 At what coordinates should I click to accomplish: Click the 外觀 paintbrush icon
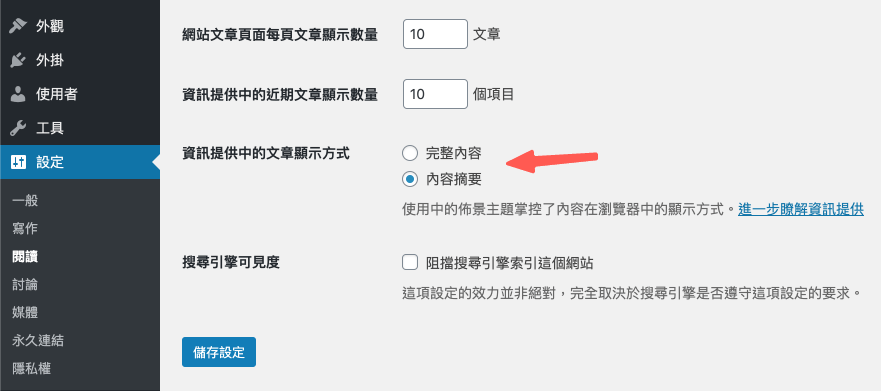tap(19, 26)
